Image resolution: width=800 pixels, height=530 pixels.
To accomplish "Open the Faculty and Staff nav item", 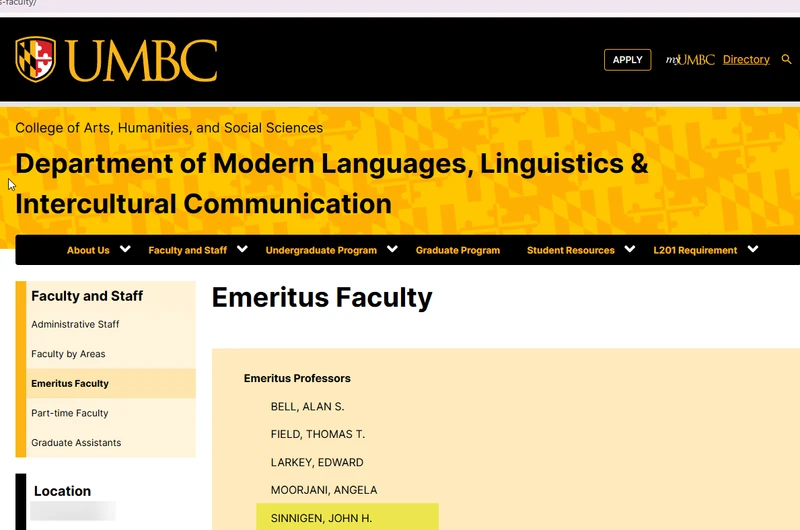I will click(x=188, y=250).
